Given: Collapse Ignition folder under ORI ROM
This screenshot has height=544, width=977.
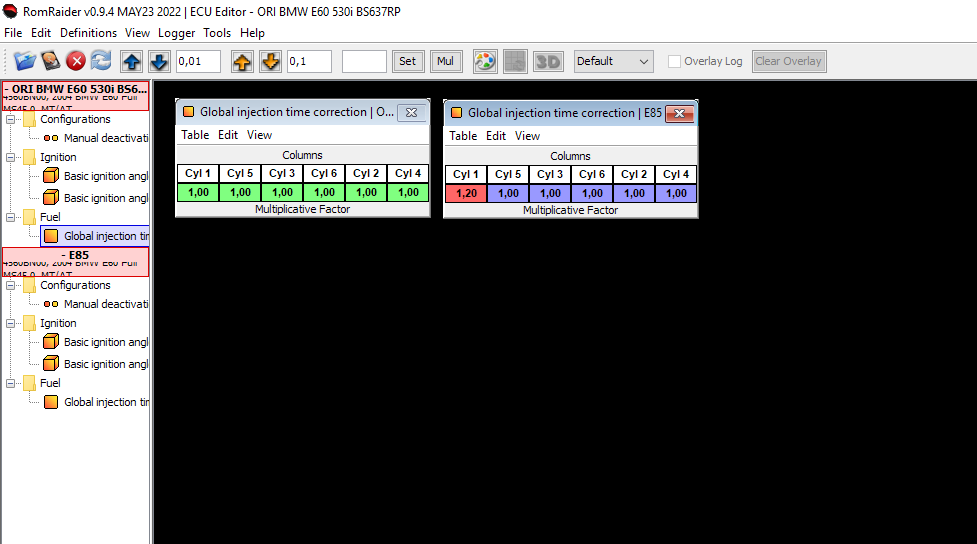Looking at the screenshot, I should (x=11, y=158).
